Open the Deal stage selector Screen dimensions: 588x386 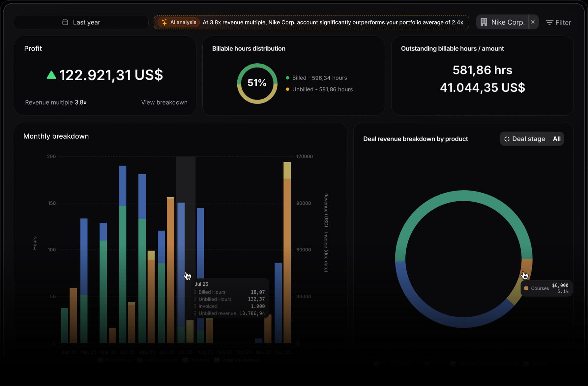point(525,139)
